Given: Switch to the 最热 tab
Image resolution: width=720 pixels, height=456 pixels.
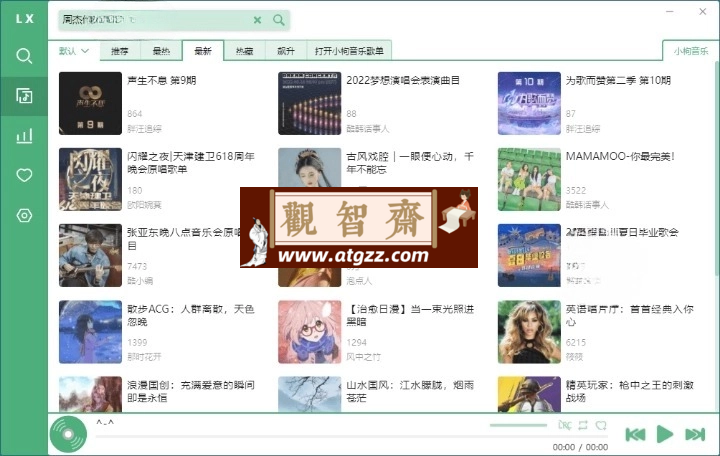Looking at the screenshot, I should point(161,51).
